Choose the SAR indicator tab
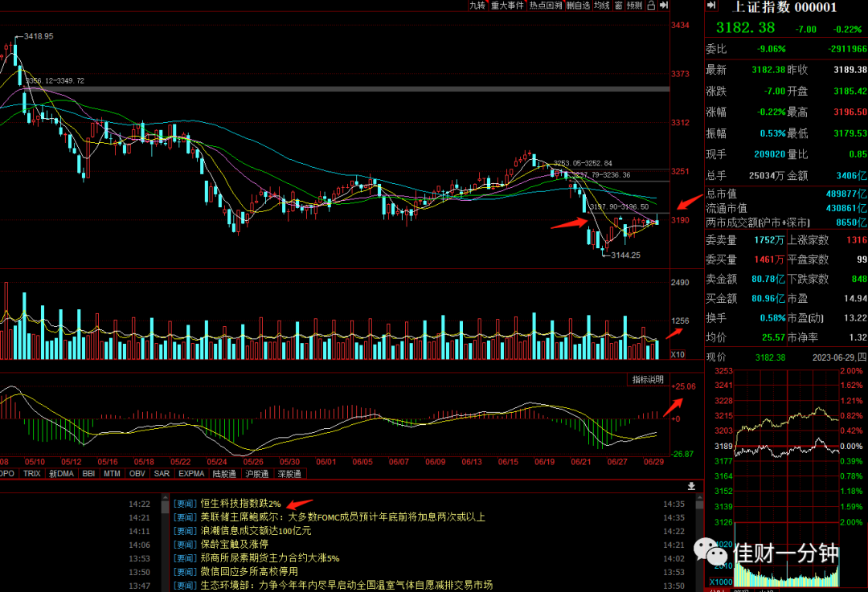Screen dimensions: 868x592 click(162, 474)
